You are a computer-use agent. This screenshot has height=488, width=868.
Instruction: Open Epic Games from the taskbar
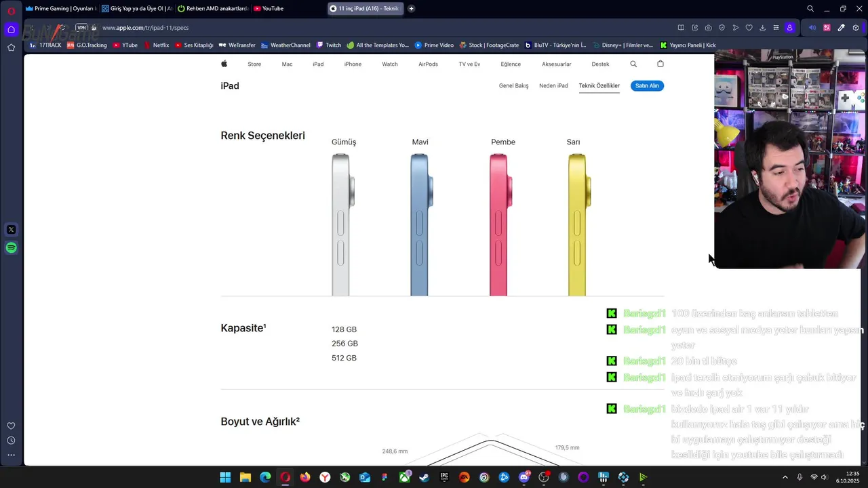coord(444,477)
